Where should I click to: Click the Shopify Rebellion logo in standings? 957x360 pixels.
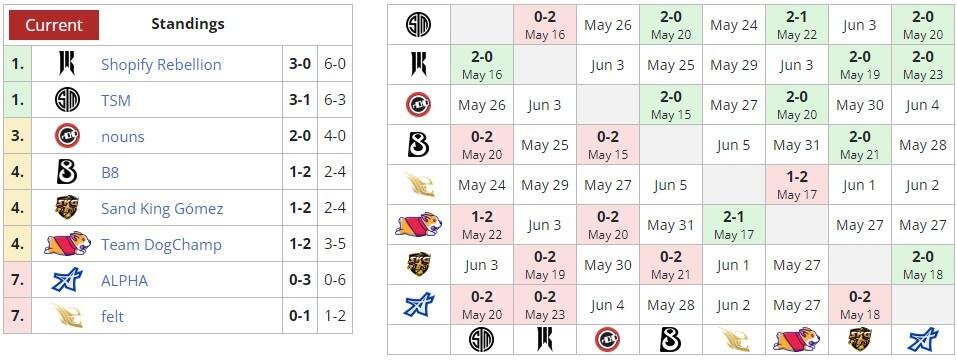pyautogui.click(x=67, y=63)
